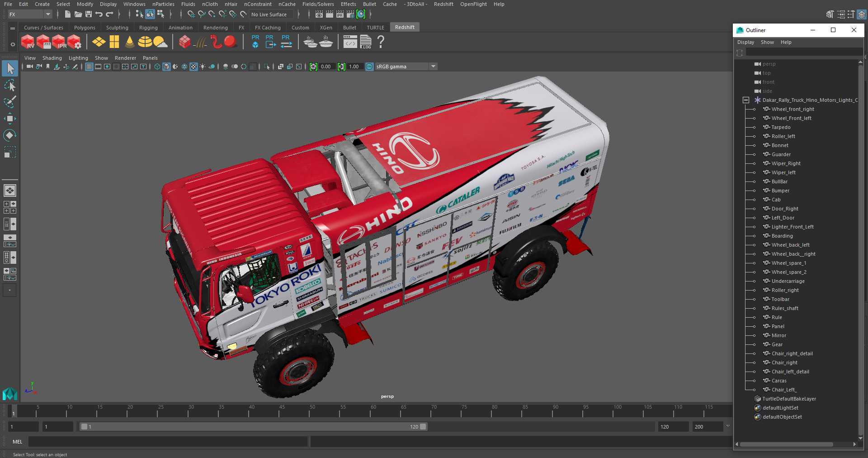Select the arrow Select tool
Screen dimensions: 868x458
pyautogui.click(x=9, y=69)
